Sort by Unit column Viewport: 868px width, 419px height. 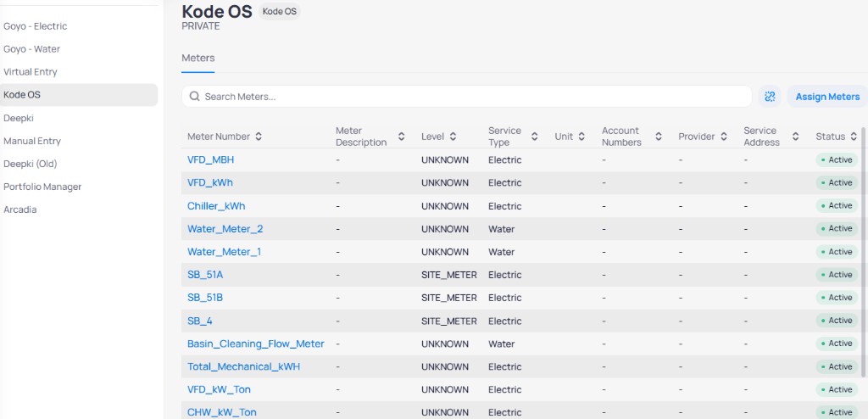point(581,137)
